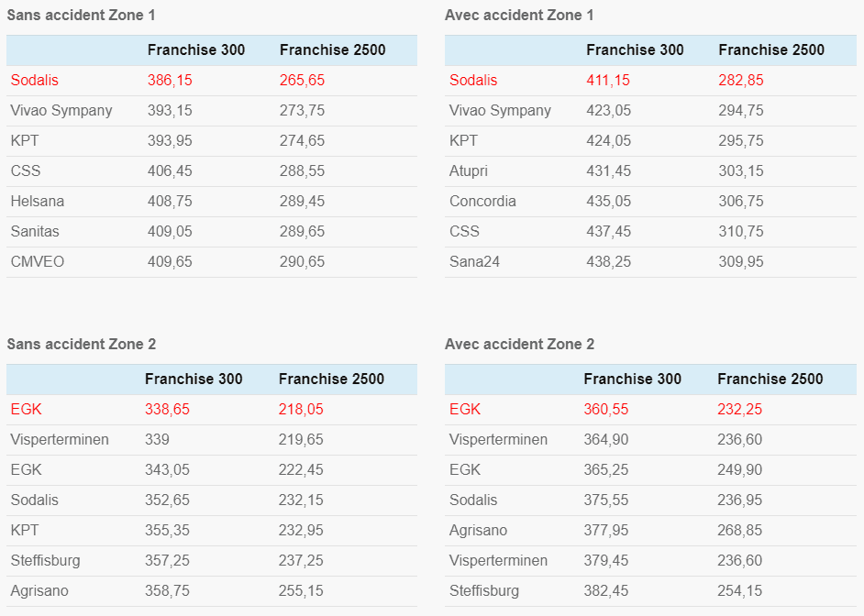Click Sanitas insurer row

37,232
